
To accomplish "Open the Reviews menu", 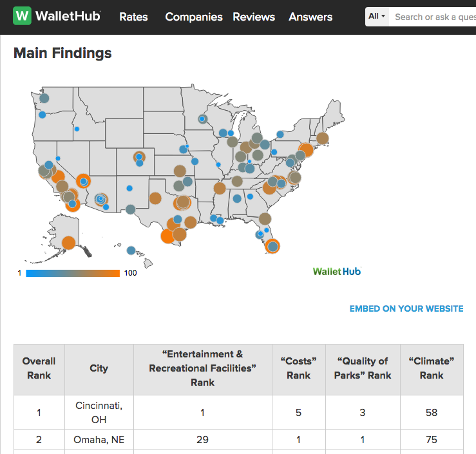I will point(254,17).
